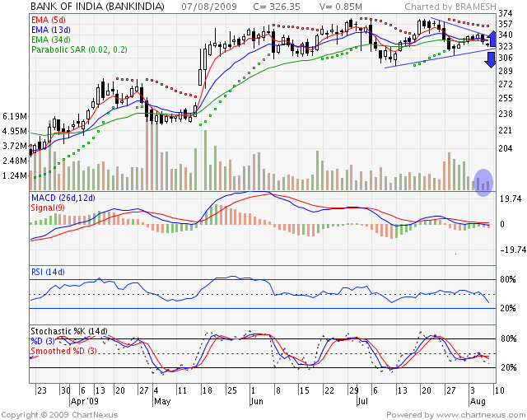Click the Copyright 2009 ChartNexus notice
This screenshot has width=527, height=420.
coord(60,415)
